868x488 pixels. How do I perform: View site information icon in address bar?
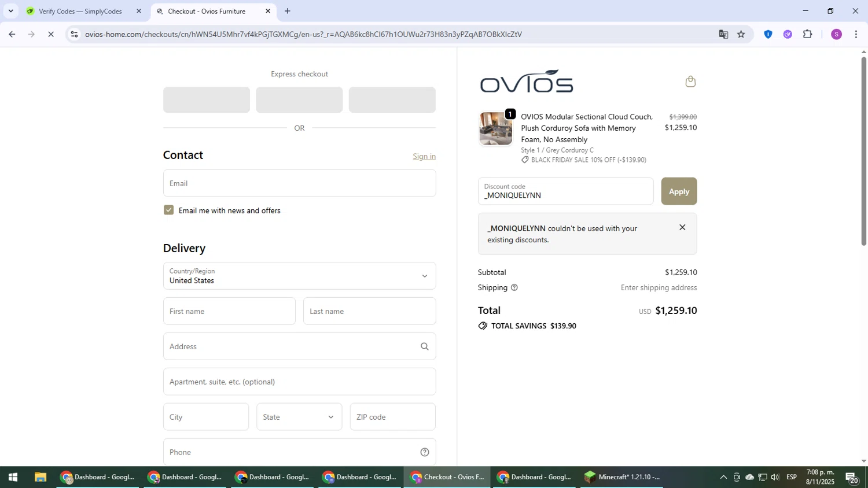coord(74,34)
